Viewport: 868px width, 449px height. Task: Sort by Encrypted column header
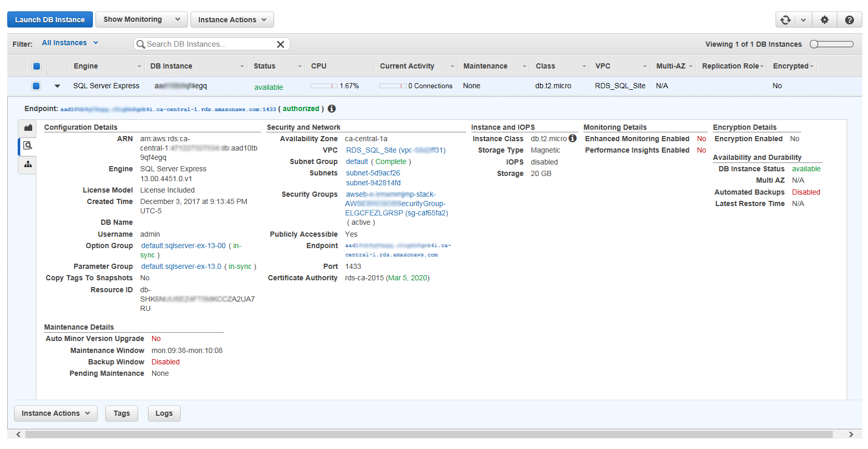[x=790, y=66]
